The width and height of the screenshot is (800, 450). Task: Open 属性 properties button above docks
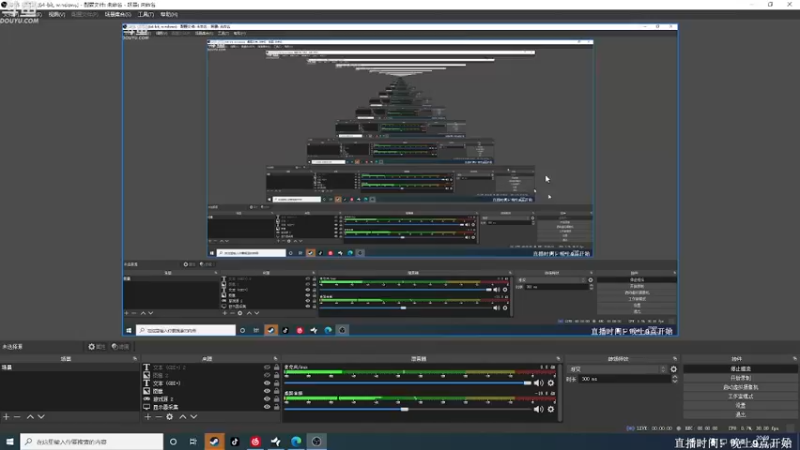(x=96, y=347)
